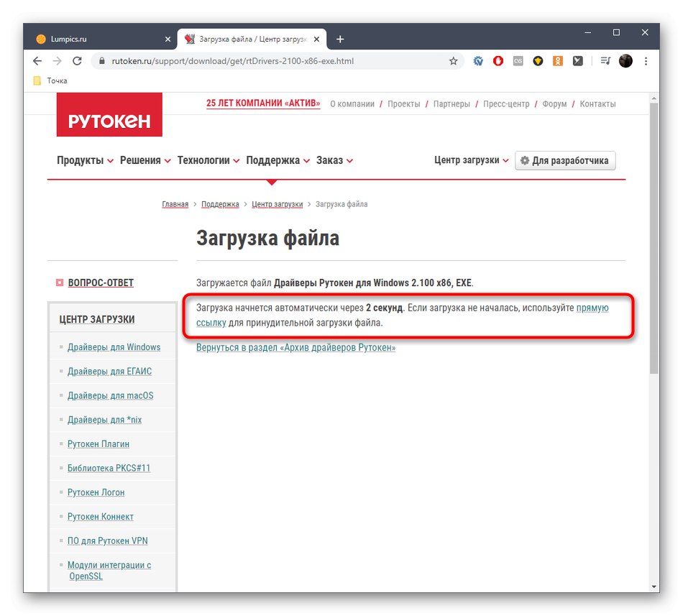Expand the Поддержка navigation dropdown
Viewport: 683px width, 616px height.
click(273, 160)
